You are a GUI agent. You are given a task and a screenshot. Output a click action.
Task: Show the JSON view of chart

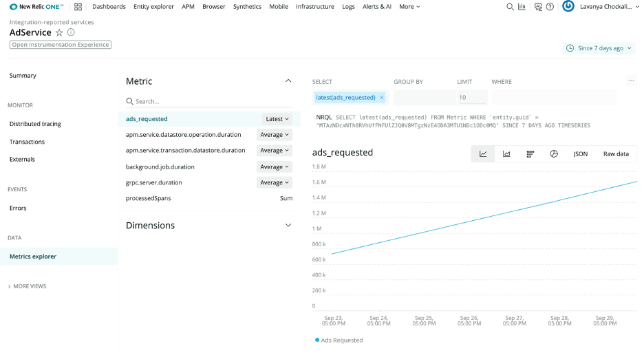coord(580,154)
